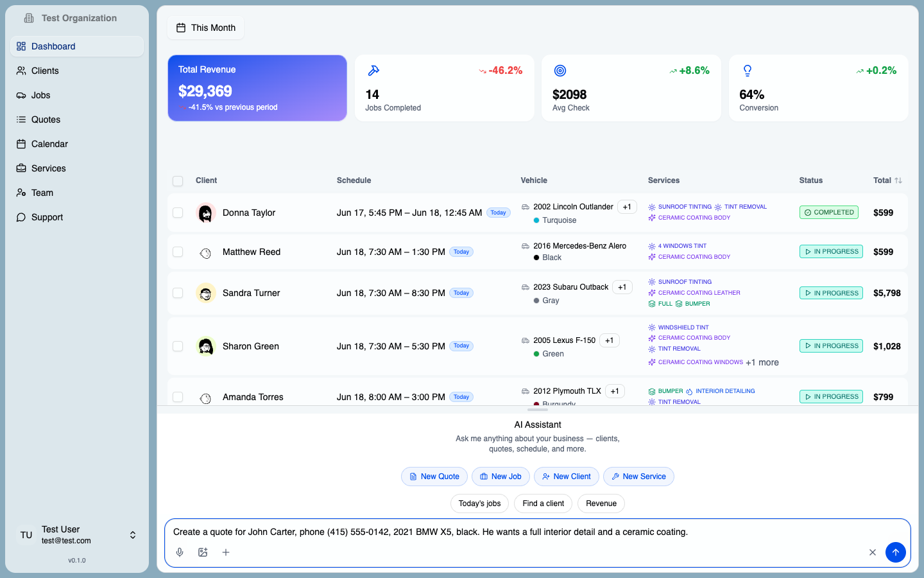Open the Team page

(x=77, y=193)
